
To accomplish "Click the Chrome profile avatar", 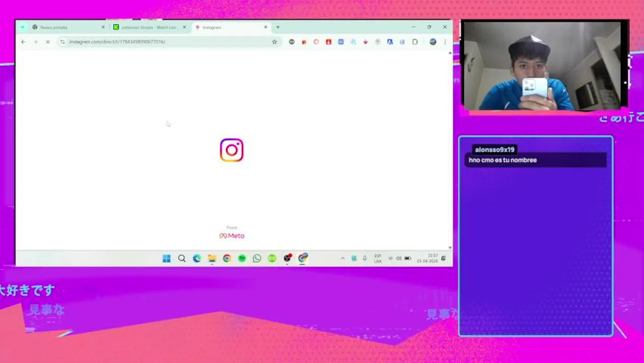I will pyautogui.click(x=433, y=42).
